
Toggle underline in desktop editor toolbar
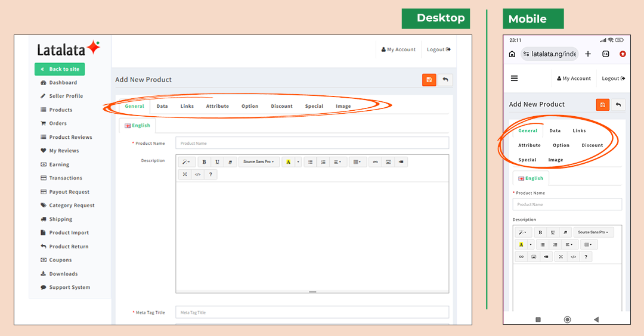217,161
